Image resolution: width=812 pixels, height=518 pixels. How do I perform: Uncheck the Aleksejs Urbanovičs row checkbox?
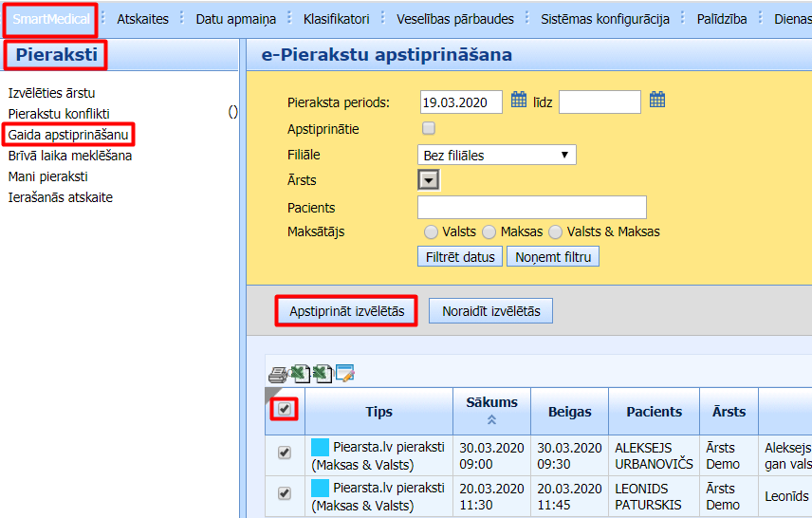284,453
